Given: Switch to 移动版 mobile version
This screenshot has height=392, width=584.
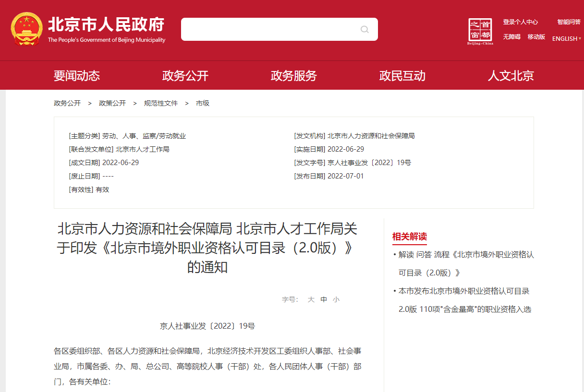Looking at the screenshot, I should 536,37.
